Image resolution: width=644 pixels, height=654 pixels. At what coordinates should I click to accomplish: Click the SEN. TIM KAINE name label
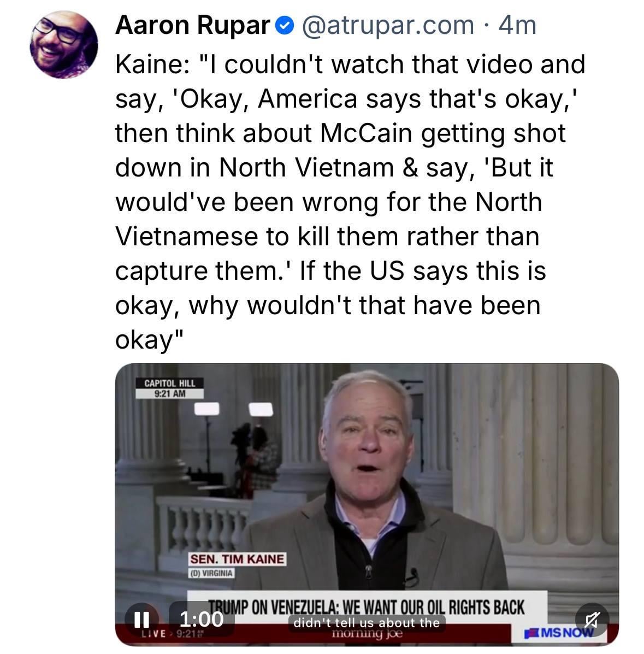(x=237, y=559)
